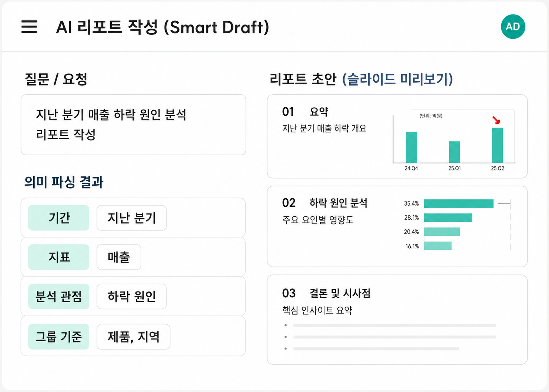Click the 슬라이드 미리보기 link text

pos(398,79)
